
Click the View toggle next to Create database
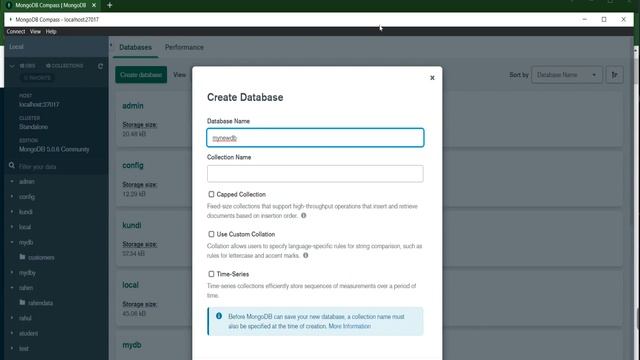[179, 75]
